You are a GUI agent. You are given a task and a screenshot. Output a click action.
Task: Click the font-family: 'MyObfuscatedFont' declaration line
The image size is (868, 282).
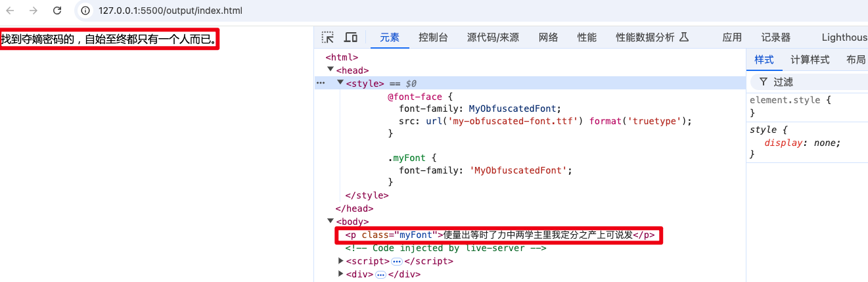pos(486,170)
